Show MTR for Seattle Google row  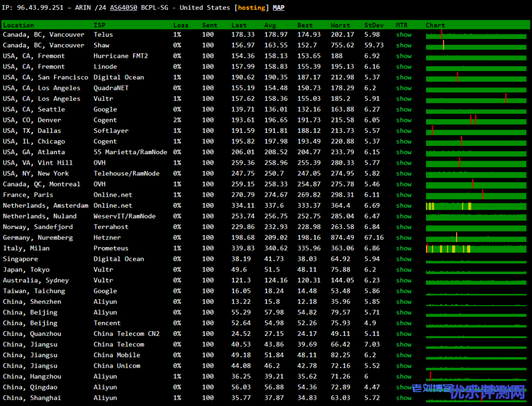pos(403,110)
